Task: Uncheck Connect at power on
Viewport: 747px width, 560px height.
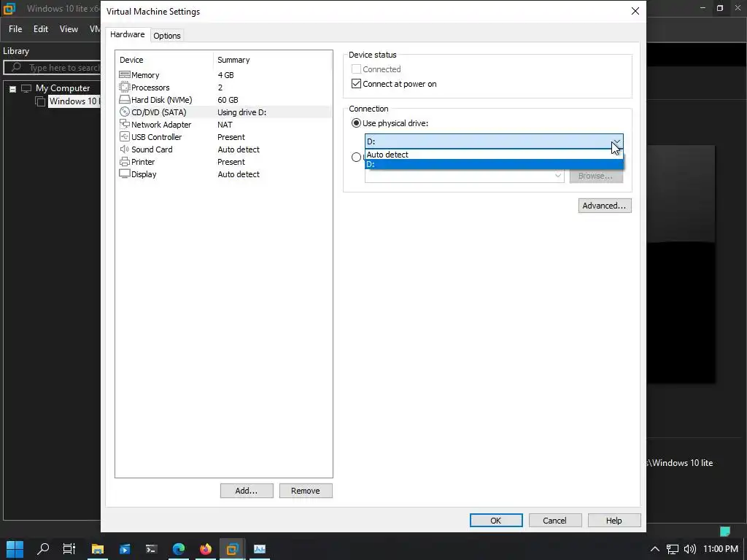Action: point(356,84)
